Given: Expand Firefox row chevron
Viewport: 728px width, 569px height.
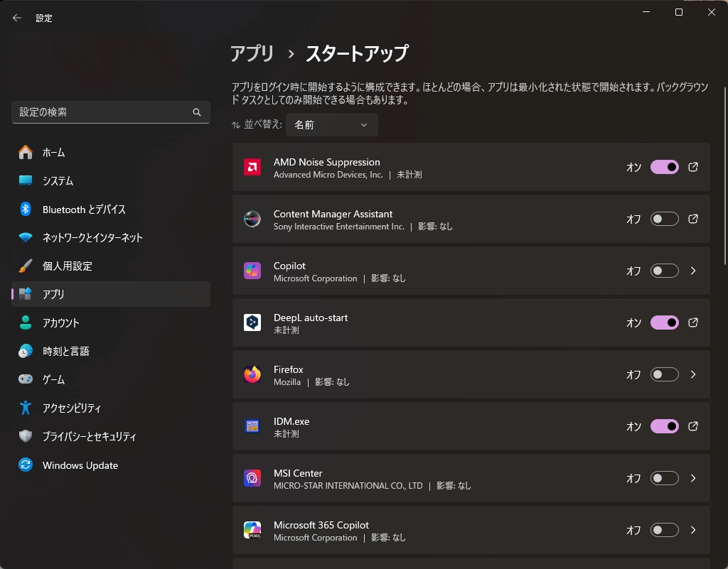Looking at the screenshot, I should pyautogui.click(x=693, y=374).
